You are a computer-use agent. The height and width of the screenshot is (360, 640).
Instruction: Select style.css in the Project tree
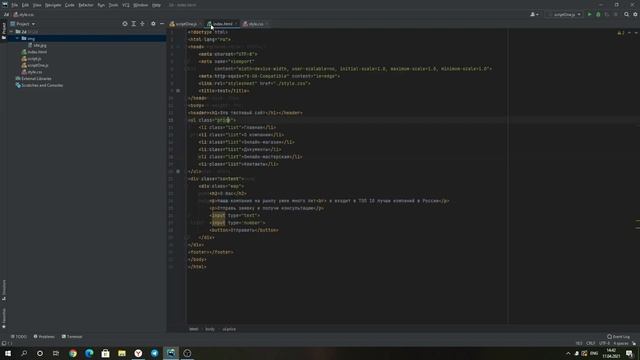32,72
